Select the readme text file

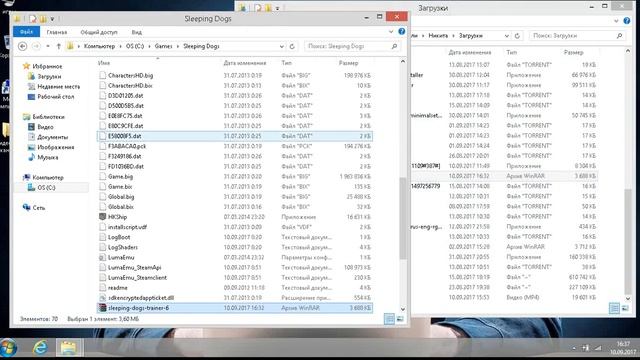[235, 287]
